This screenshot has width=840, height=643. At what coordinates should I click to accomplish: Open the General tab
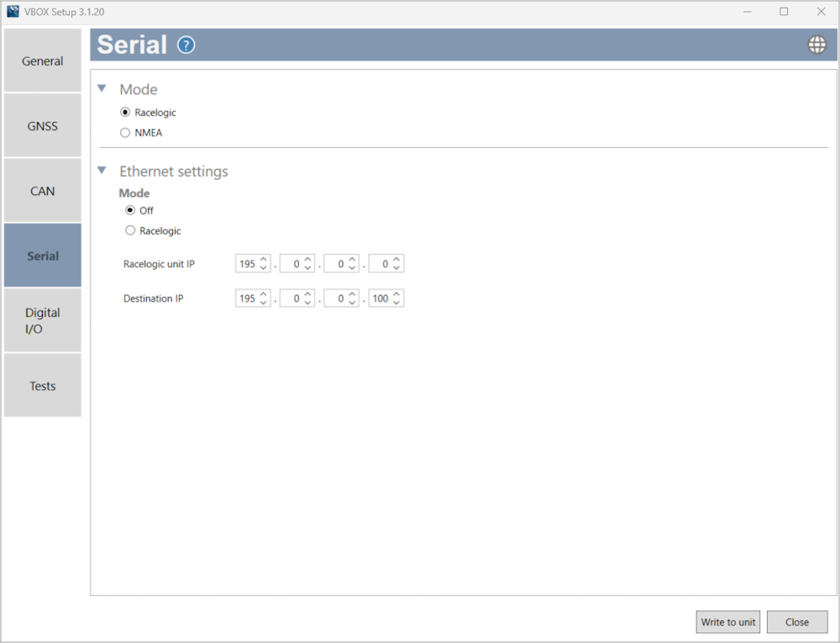click(43, 61)
